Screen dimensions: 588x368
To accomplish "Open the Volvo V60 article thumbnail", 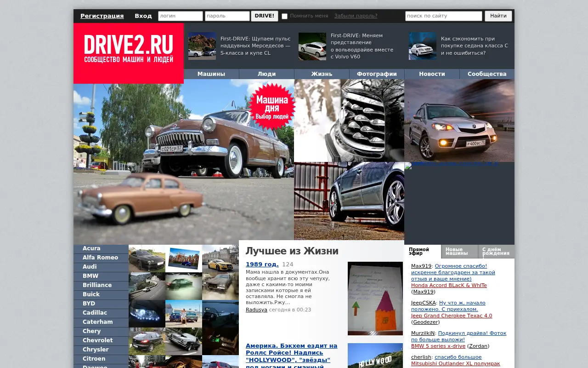I will [x=312, y=46].
